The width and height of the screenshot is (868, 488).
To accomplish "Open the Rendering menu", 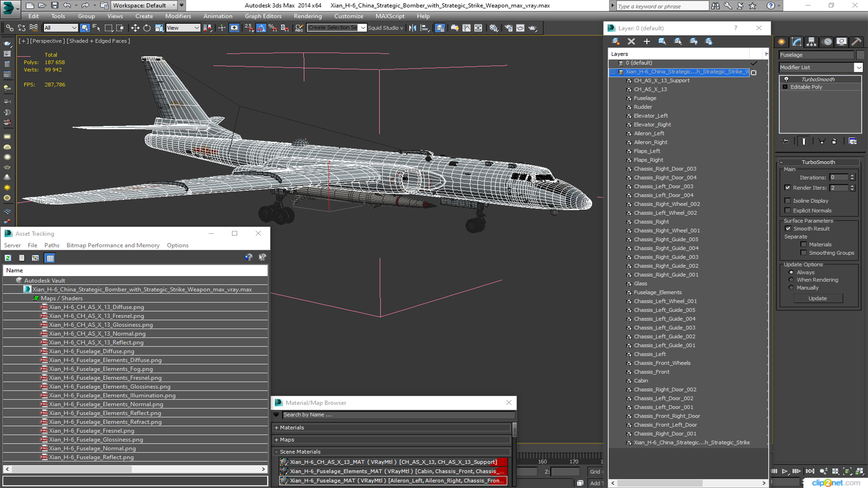I will point(307,16).
